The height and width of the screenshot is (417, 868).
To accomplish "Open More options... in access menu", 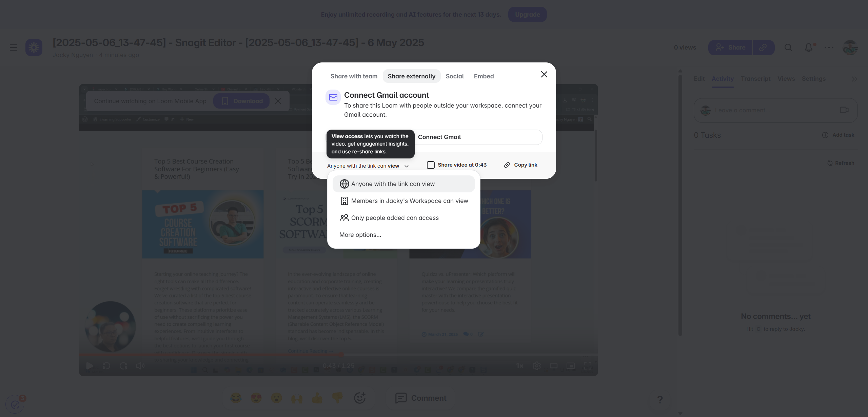I will (360, 235).
